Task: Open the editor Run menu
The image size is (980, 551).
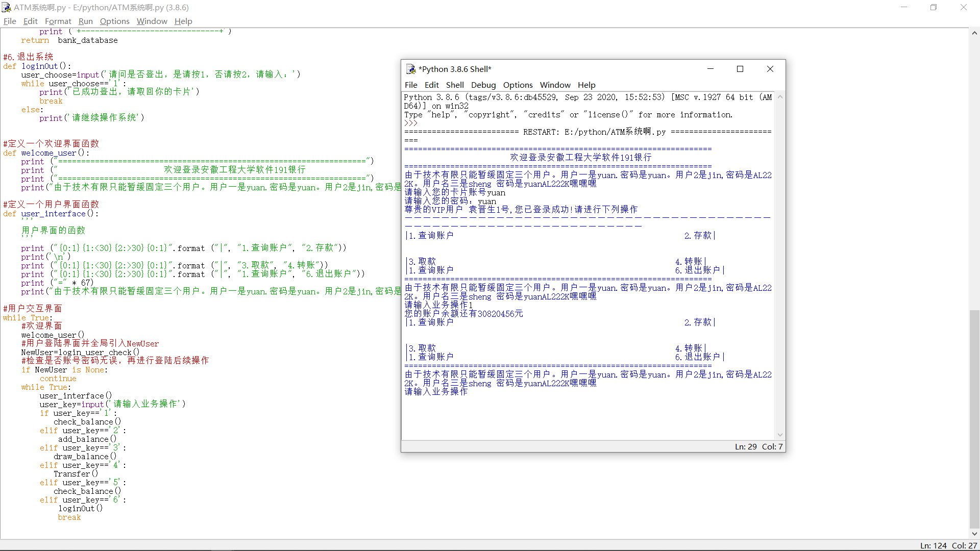Action: 85,21
